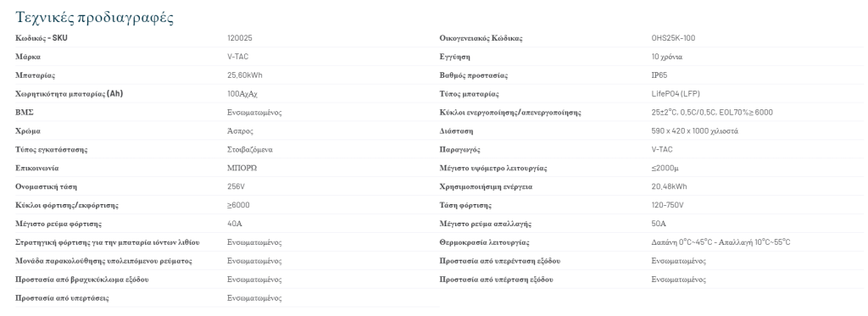Viewport: 868px width, 316px height.
Task: Select the Τάση φόρτισης 120-750V value
Action: (x=668, y=205)
